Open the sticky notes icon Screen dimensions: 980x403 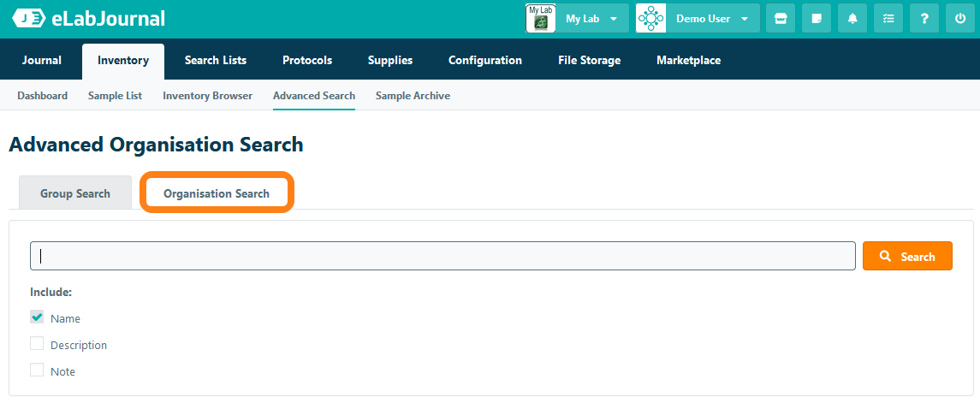[x=816, y=19]
